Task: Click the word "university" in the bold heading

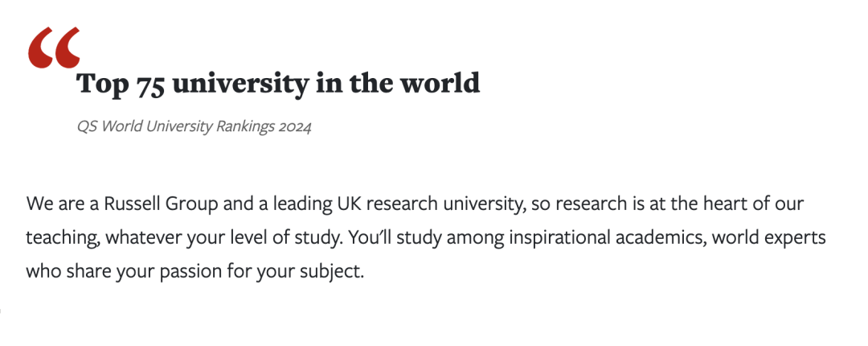Action: [x=240, y=84]
